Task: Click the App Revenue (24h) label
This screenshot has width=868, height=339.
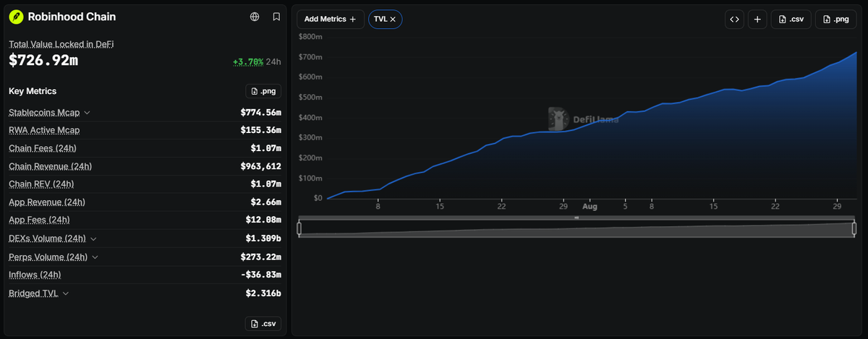Action: (x=46, y=202)
